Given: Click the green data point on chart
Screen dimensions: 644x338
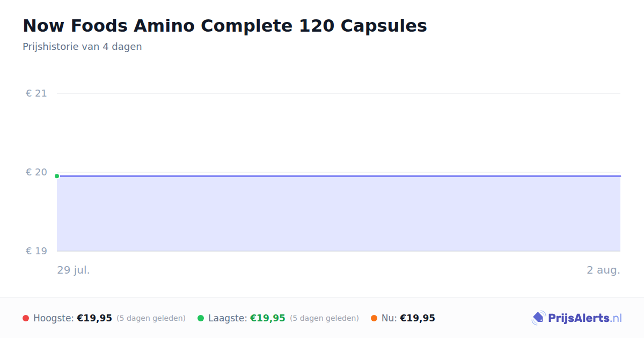Looking at the screenshot, I should click(x=57, y=176).
